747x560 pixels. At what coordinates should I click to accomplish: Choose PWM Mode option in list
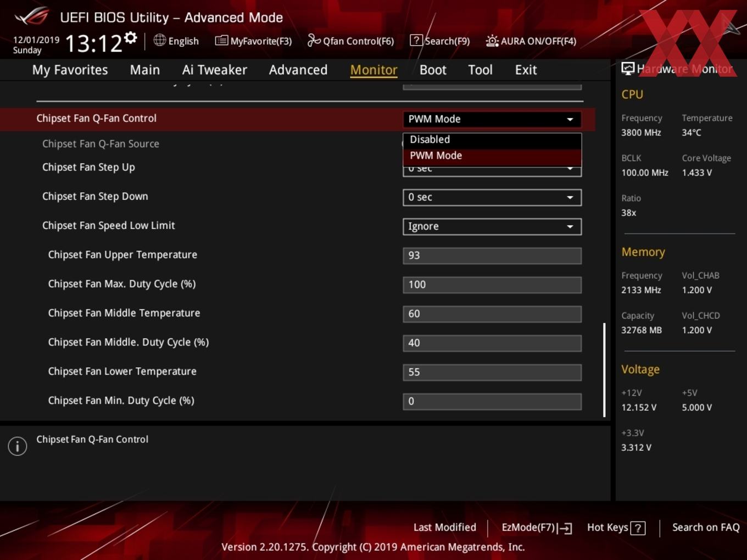tap(492, 156)
